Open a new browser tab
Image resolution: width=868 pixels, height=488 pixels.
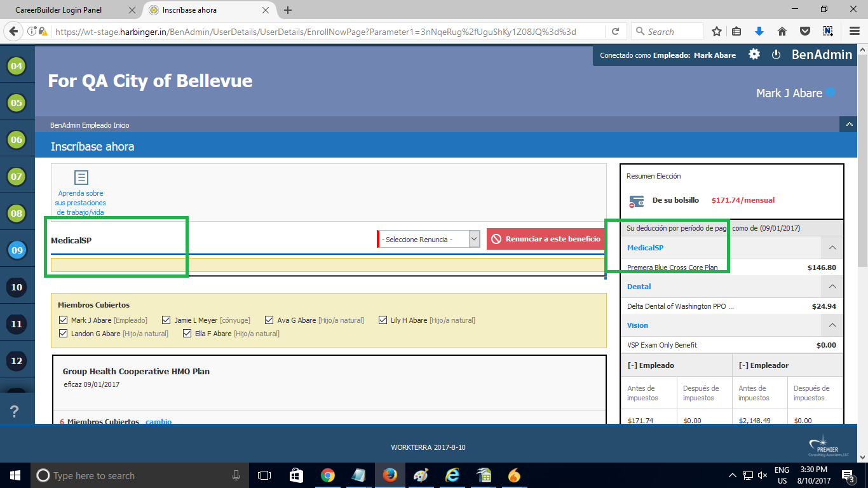tap(288, 10)
